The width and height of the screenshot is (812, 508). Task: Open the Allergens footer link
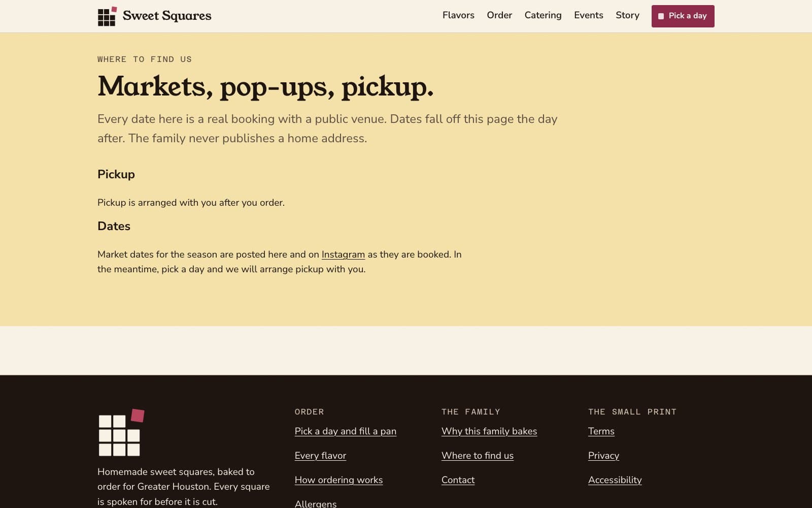tap(316, 503)
